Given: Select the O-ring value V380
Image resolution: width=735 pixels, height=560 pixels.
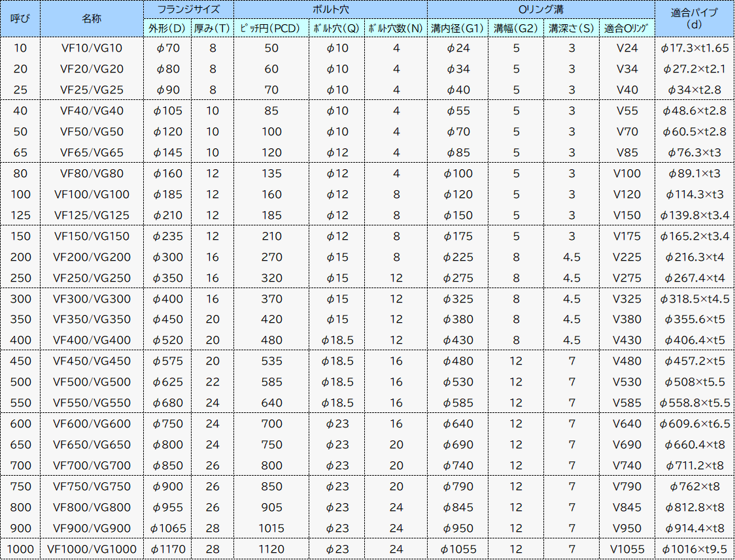Looking at the screenshot, I should 627,320.
